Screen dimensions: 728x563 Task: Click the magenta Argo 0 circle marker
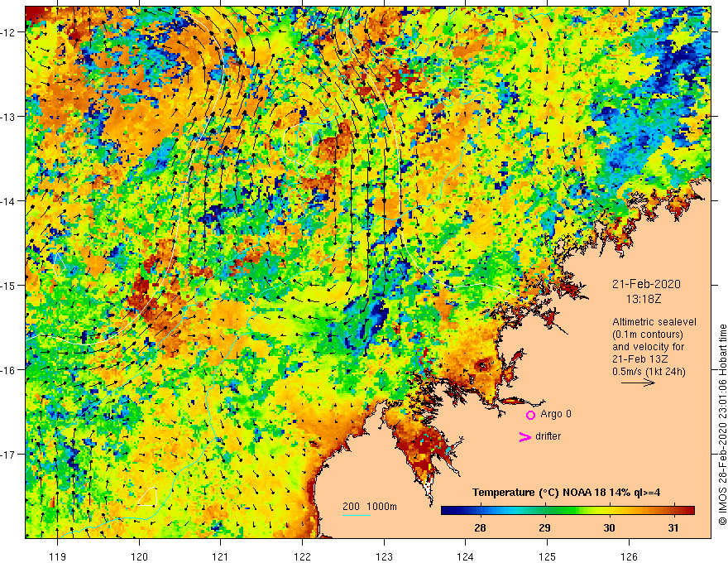tap(530, 415)
